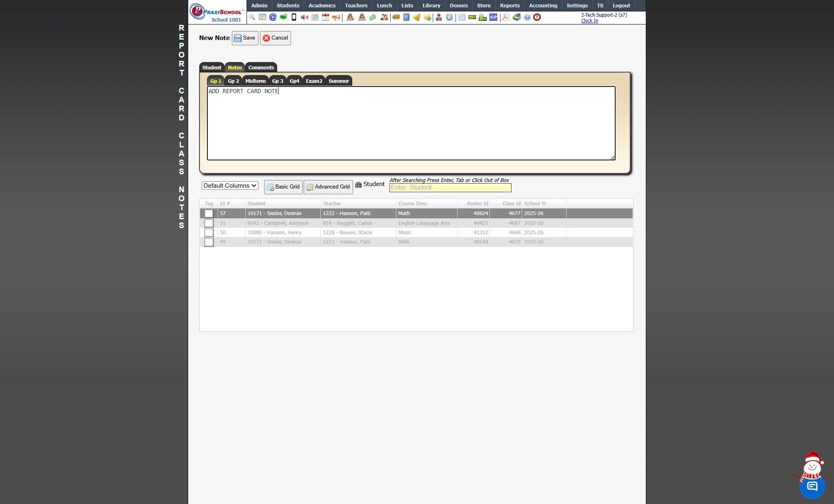
Task: Click the alarm clock icon
Action: pyautogui.click(x=449, y=17)
